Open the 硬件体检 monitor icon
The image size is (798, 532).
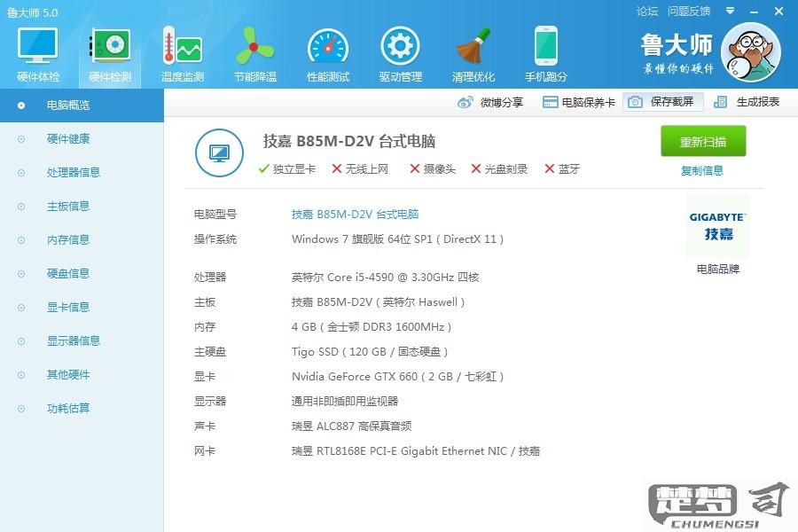[x=37, y=46]
